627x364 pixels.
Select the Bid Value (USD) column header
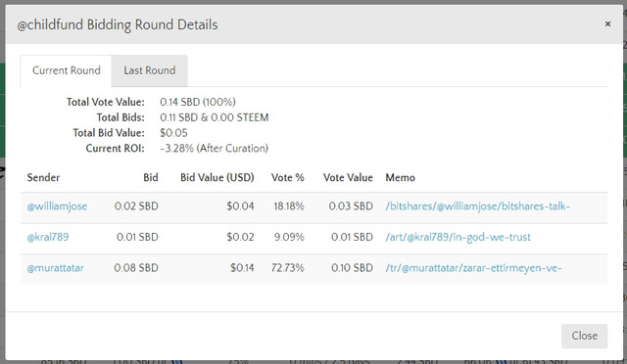pyautogui.click(x=217, y=177)
